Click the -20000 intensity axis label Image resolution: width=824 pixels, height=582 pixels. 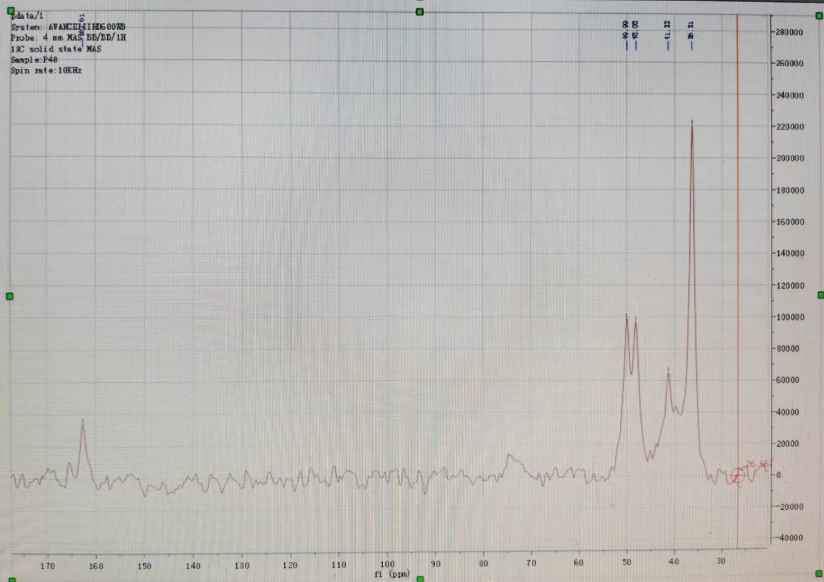pyautogui.click(x=789, y=507)
